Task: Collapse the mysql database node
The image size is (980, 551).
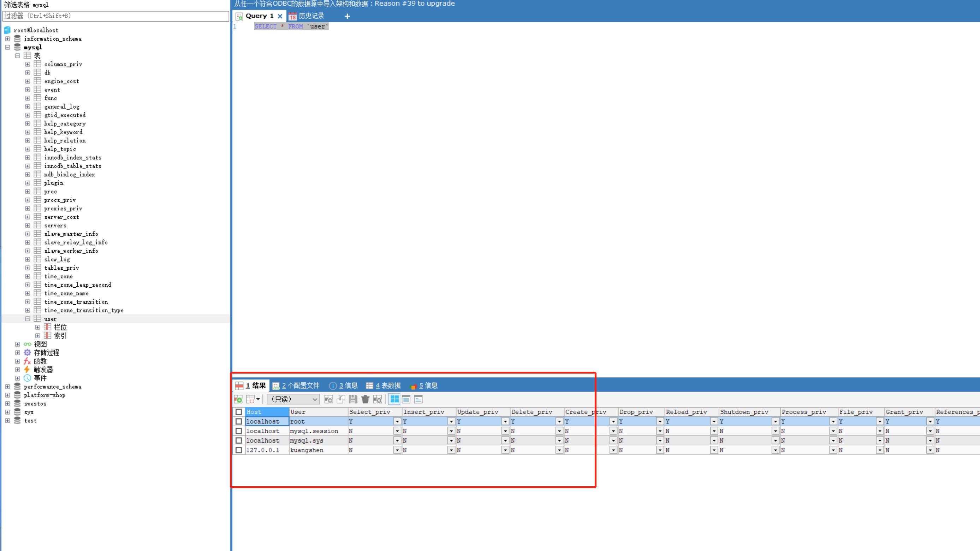Action: click(x=8, y=47)
